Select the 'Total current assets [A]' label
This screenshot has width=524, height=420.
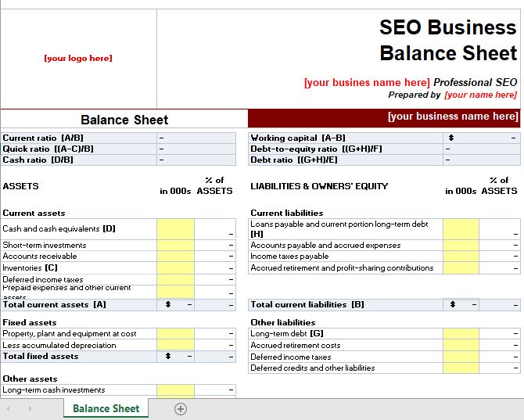pyautogui.click(x=55, y=305)
